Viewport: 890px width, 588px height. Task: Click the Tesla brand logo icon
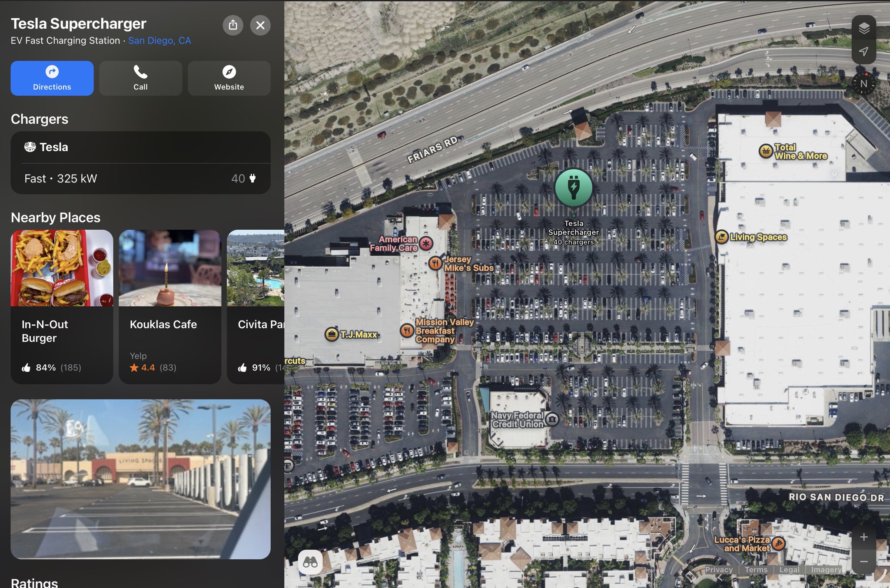click(x=30, y=147)
